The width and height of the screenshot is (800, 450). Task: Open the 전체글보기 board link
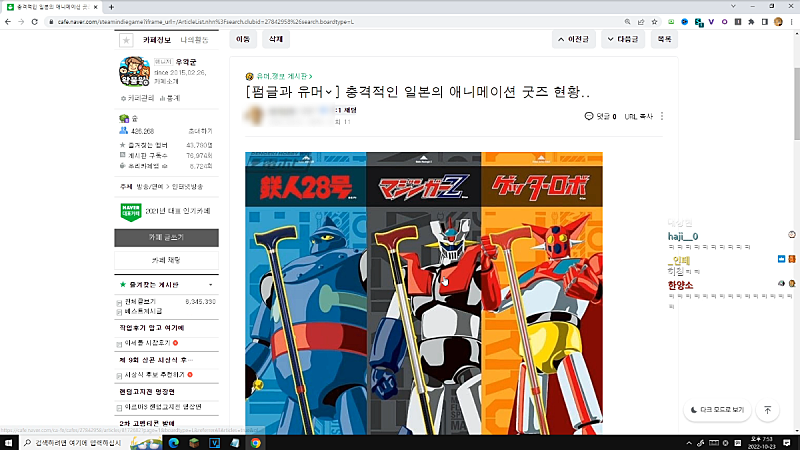coord(140,302)
